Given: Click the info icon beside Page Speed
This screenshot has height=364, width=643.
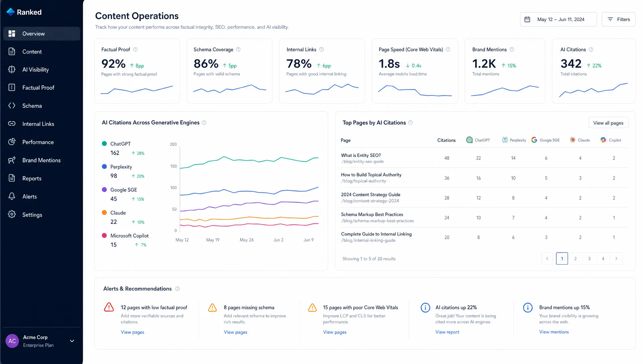Looking at the screenshot, I should tap(448, 50).
